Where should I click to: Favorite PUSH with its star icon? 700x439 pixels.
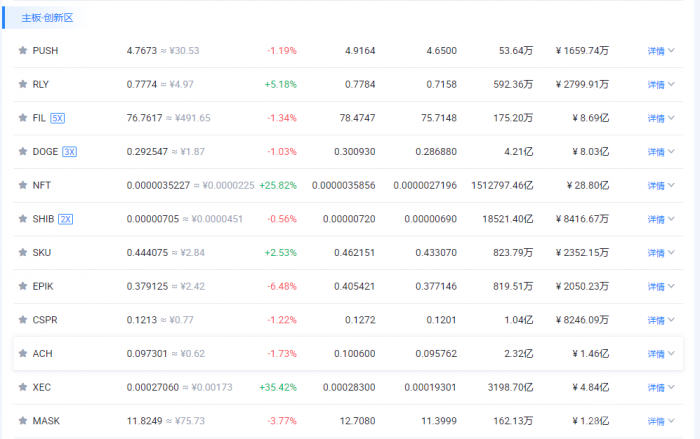click(23, 50)
